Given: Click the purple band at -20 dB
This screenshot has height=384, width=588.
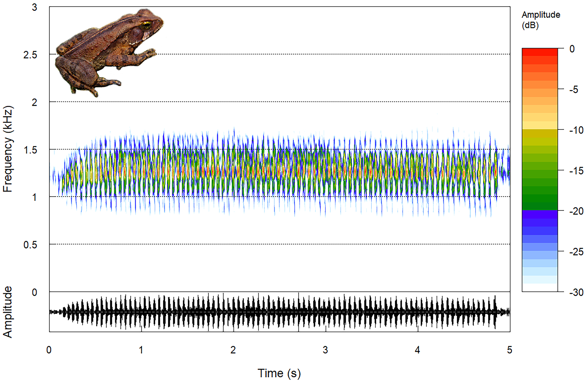Looking at the screenshot, I should (540, 214).
